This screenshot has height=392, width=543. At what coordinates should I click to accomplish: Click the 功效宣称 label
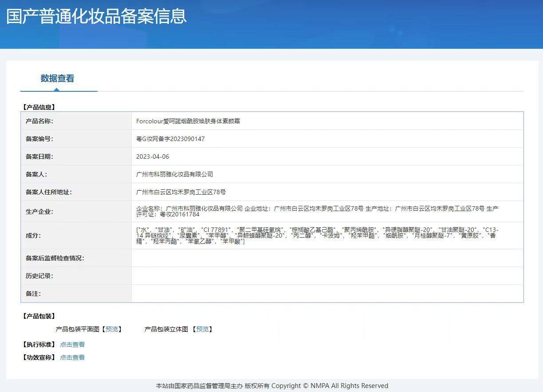39,357
